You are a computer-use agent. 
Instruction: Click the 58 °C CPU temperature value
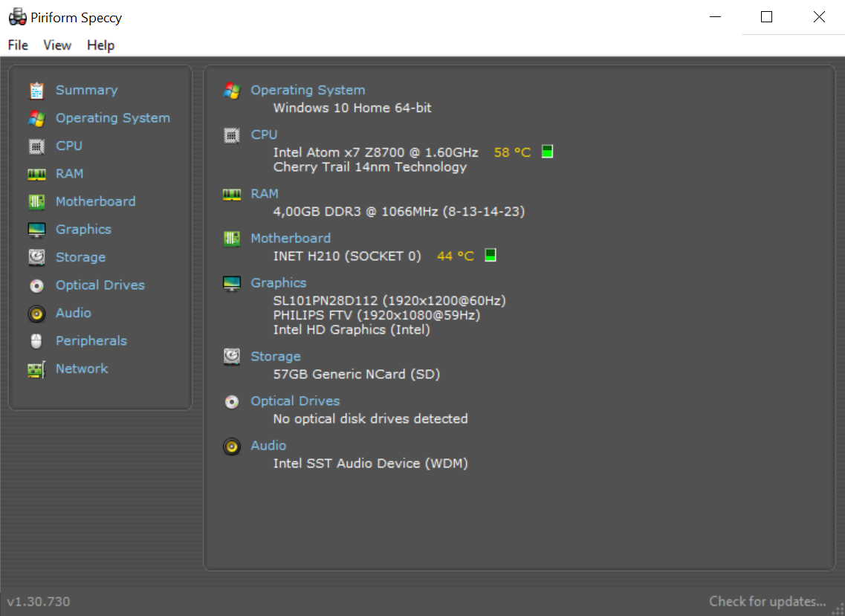(513, 152)
